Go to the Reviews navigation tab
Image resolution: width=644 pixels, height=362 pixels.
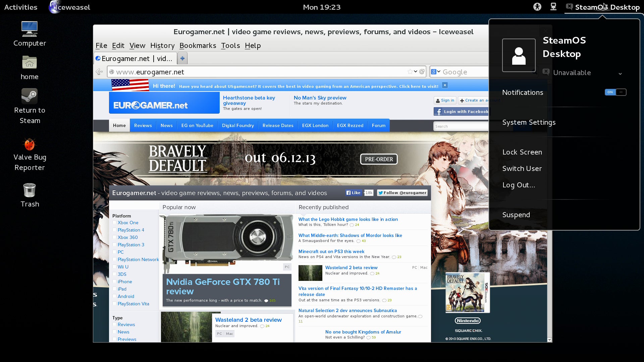pyautogui.click(x=143, y=125)
